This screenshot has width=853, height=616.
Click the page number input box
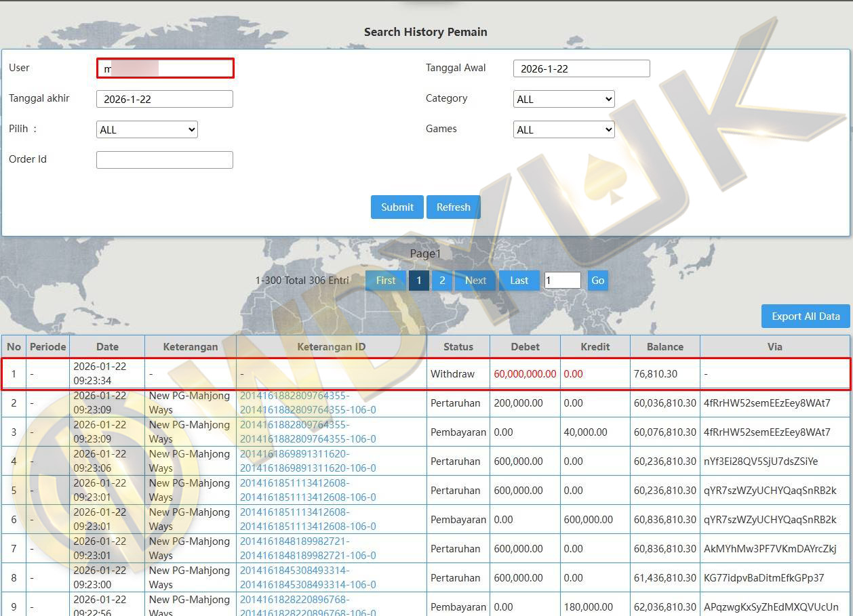point(562,281)
